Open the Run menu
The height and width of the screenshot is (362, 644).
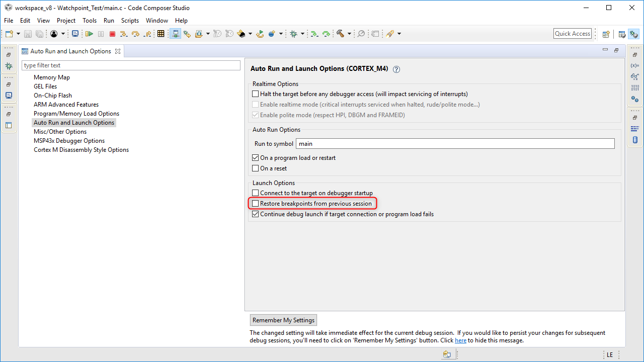click(x=109, y=21)
